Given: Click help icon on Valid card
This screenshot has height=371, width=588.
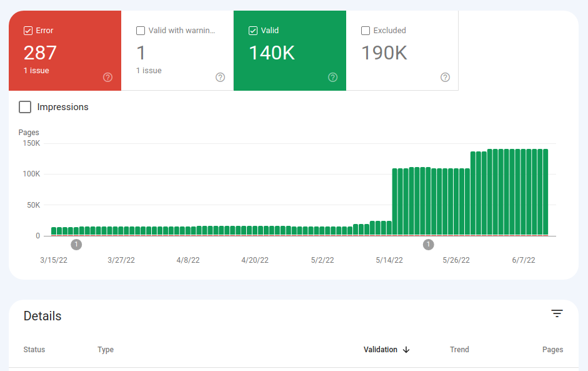Looking at the screenshot, I should click(x=332, y=77).
